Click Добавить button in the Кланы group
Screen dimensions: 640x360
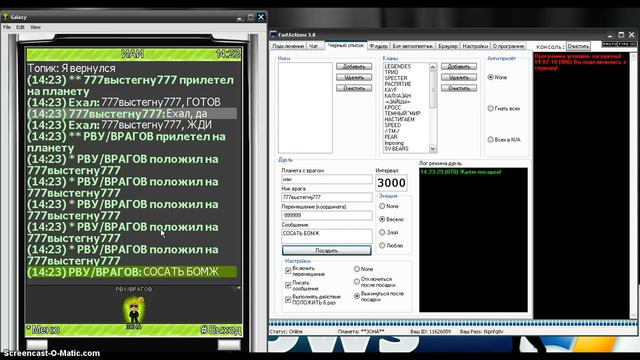pyautogui.click(x=459, y=66)
